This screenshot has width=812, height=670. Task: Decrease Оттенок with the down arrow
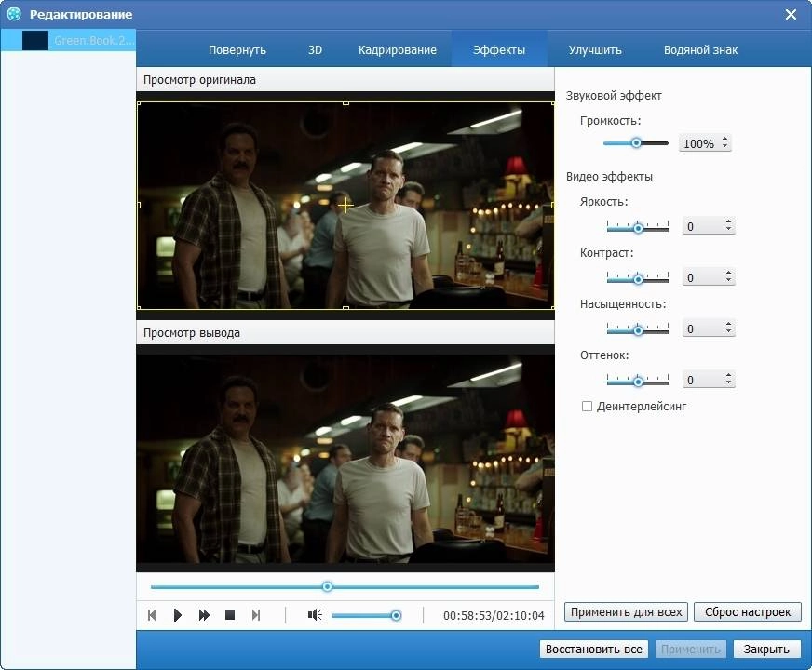[728, 383]
